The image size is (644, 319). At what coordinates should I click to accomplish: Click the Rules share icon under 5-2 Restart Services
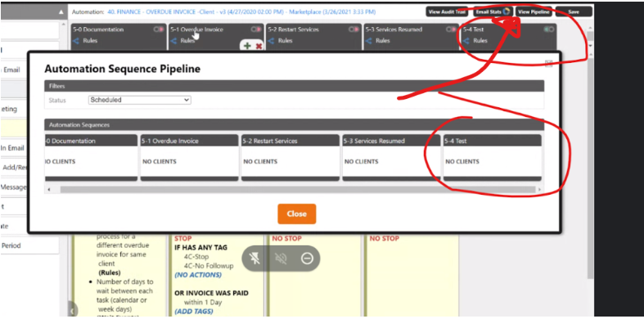[271, 41]
